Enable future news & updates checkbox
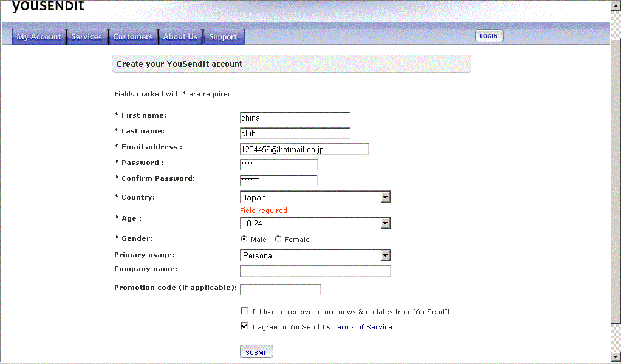622x364 pixels. point(244,311)
